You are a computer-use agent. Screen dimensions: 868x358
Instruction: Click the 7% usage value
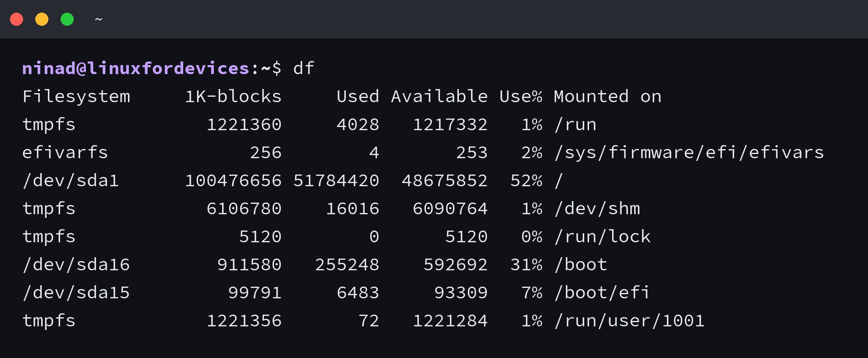(x=532, y=292)
